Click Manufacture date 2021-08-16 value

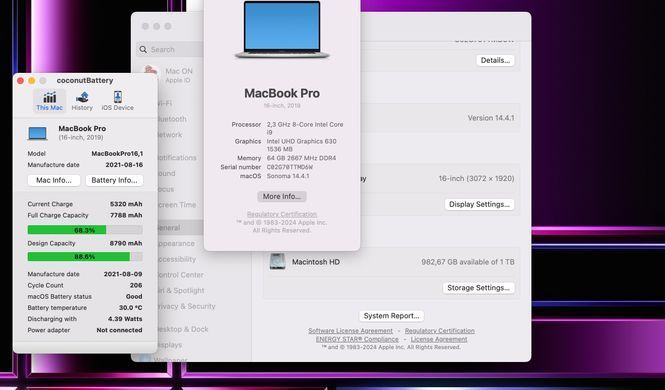124,165
